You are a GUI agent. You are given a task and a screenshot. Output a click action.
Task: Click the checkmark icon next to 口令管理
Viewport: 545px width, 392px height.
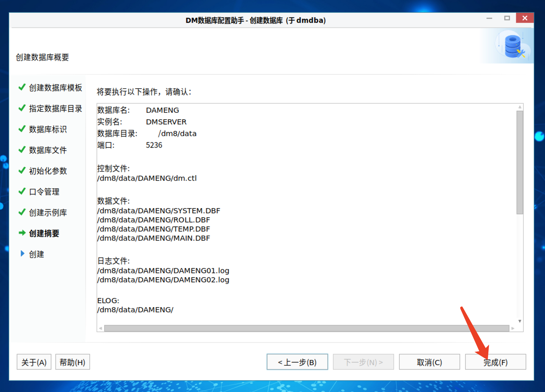(22, 191)
